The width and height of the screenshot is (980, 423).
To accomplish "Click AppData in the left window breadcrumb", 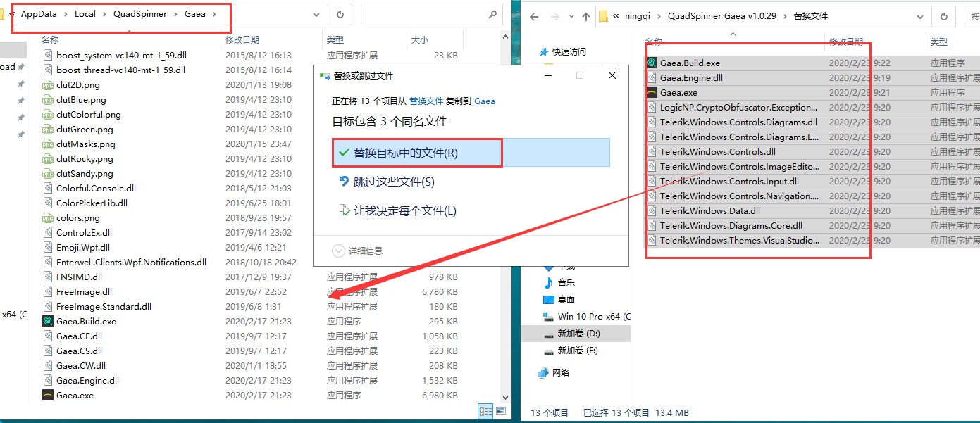I will [x=39, y=13].
